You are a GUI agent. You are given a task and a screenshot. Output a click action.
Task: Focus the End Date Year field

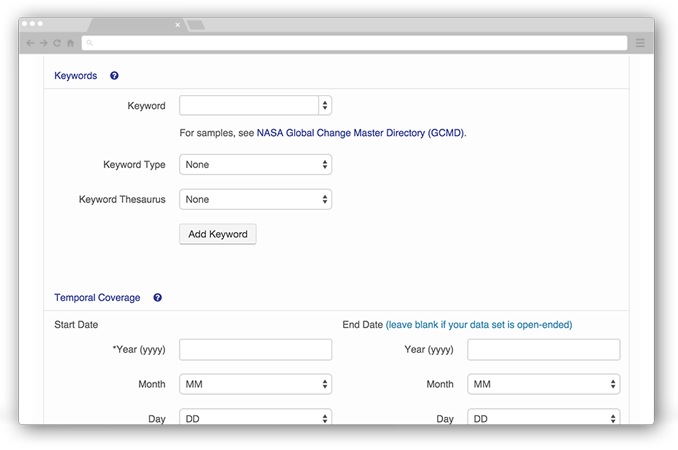544,350
